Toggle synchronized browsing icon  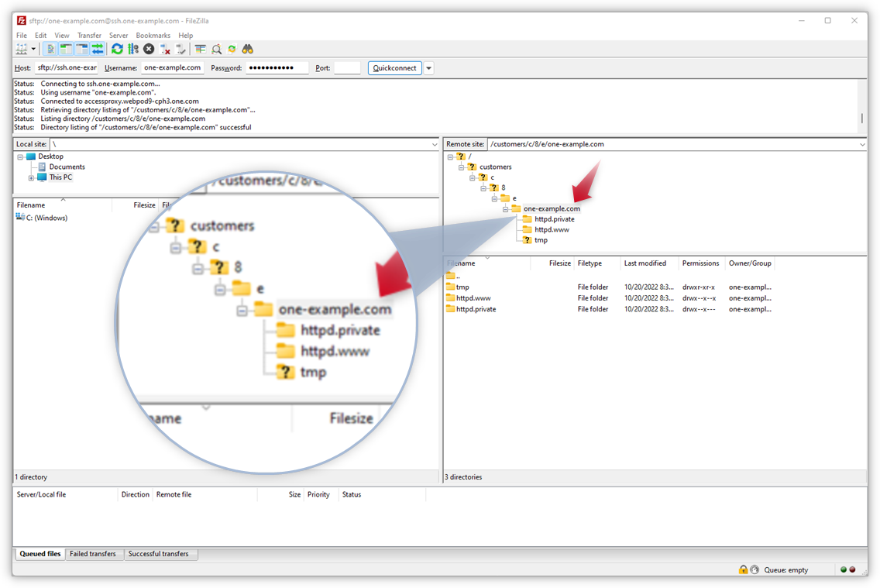(232, 49)
